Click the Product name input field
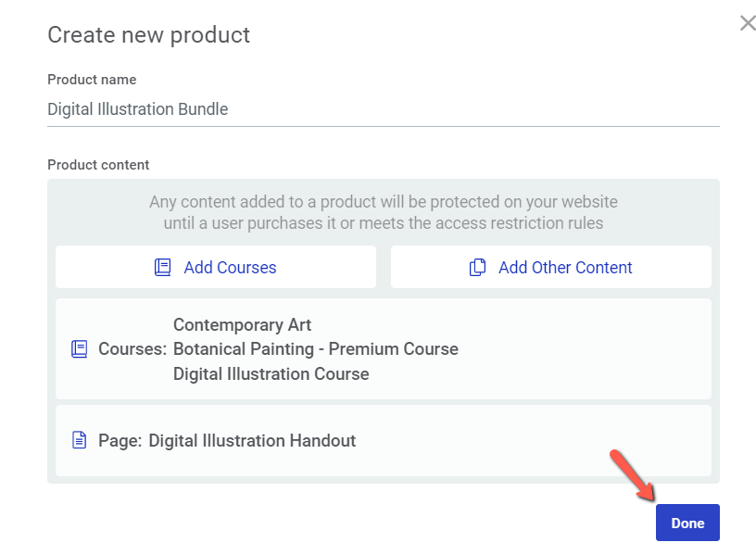756x555 pixels. click(x=384, y=109)
